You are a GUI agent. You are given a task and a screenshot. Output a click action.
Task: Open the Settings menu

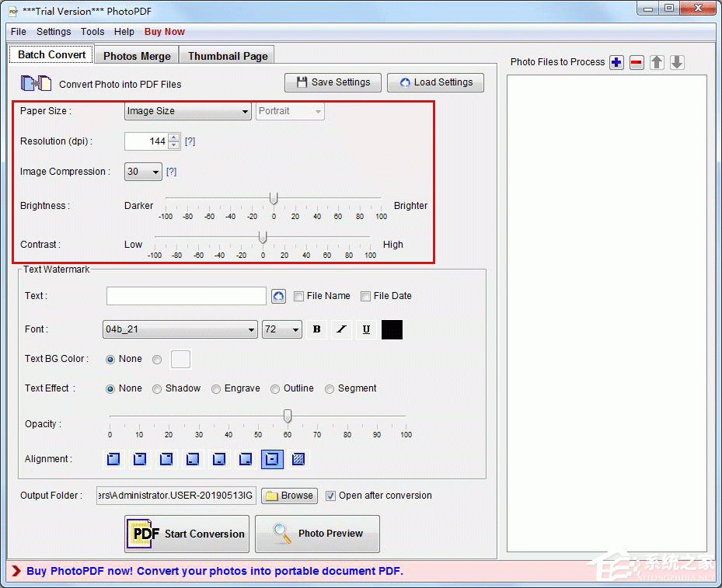pyautogui.click(x=54, y=32)
